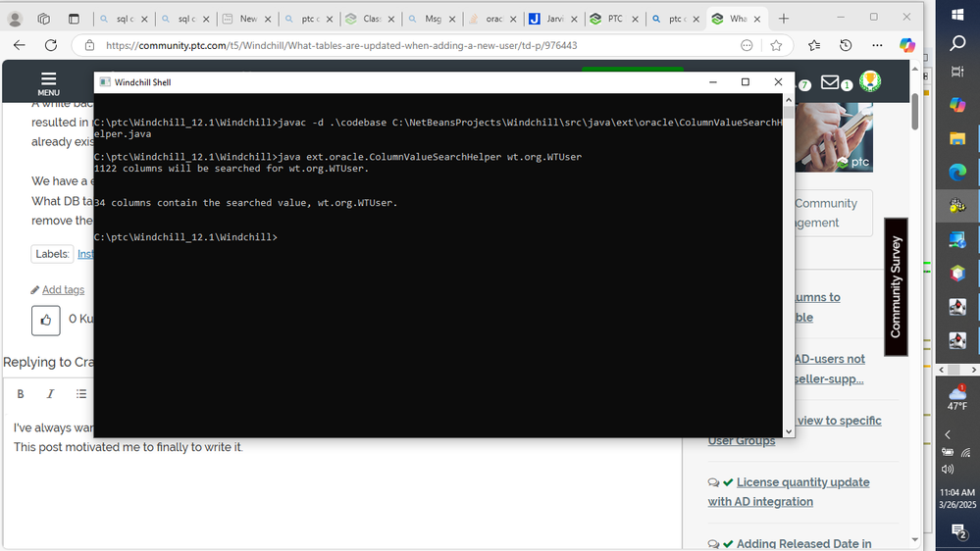980x551 pixels.
Task: Click the Windchill Shell title bar icon
Action: point(105,81)
